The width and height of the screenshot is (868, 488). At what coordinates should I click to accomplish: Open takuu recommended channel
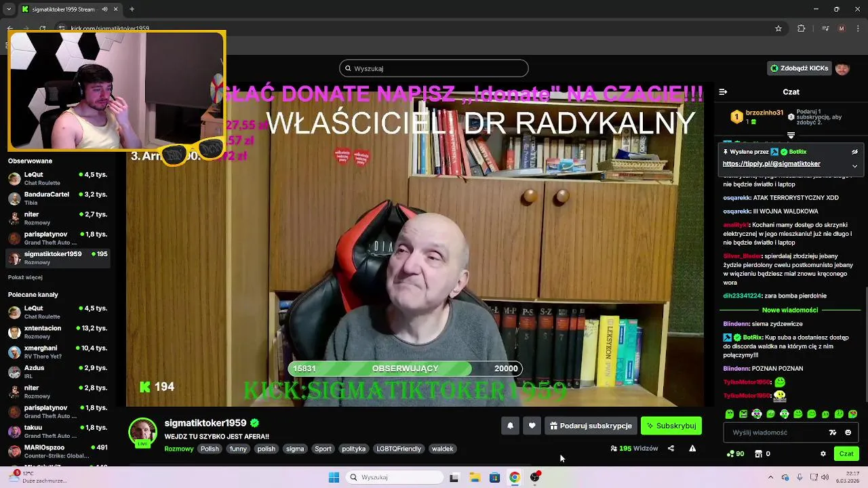tap(58, 431)
